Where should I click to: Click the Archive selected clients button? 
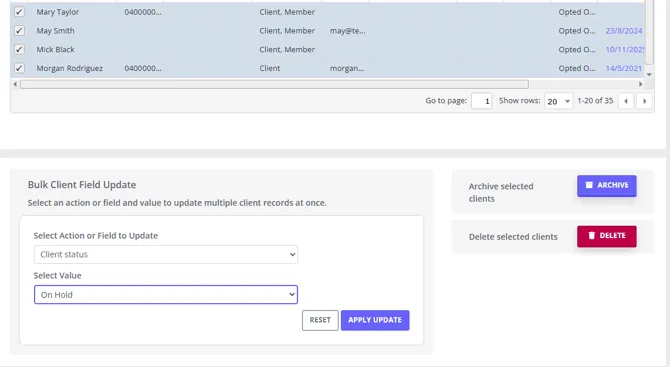[x=607, y=185]
